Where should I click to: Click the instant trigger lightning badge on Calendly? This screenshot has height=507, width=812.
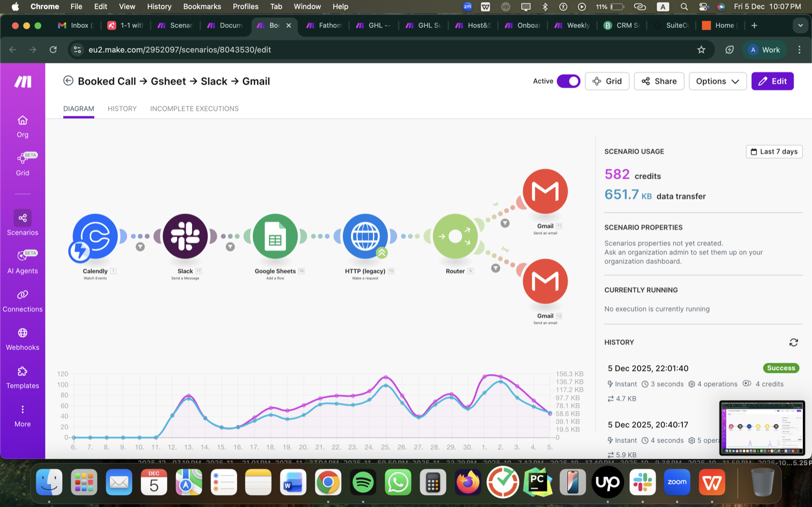tap(80, 251)
